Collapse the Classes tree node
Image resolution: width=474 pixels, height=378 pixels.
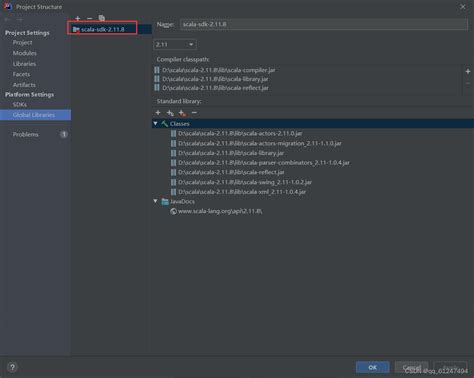155,123
